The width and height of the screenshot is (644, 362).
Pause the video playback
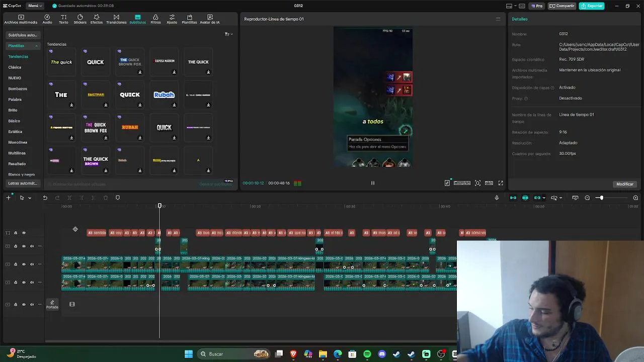tap(373, 183)
